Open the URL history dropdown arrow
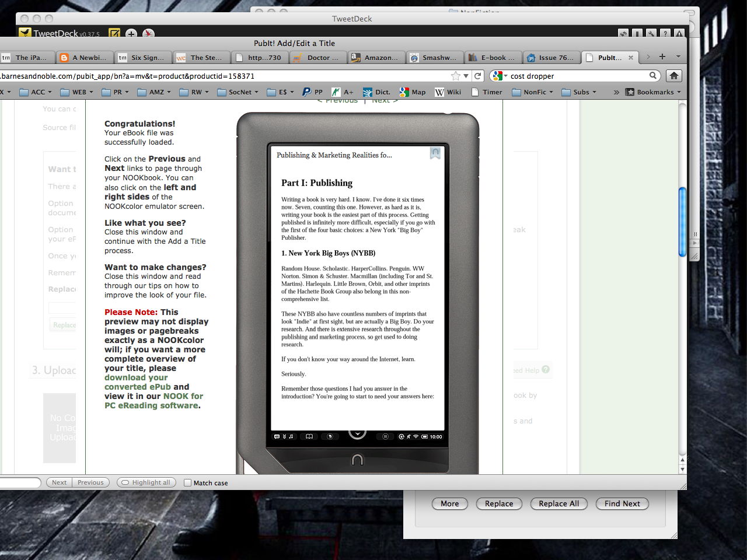Screen dimensions: 747x560 466,76
